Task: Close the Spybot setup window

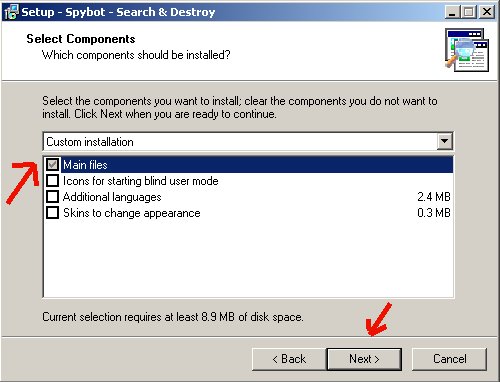Action: click(487, 12)
